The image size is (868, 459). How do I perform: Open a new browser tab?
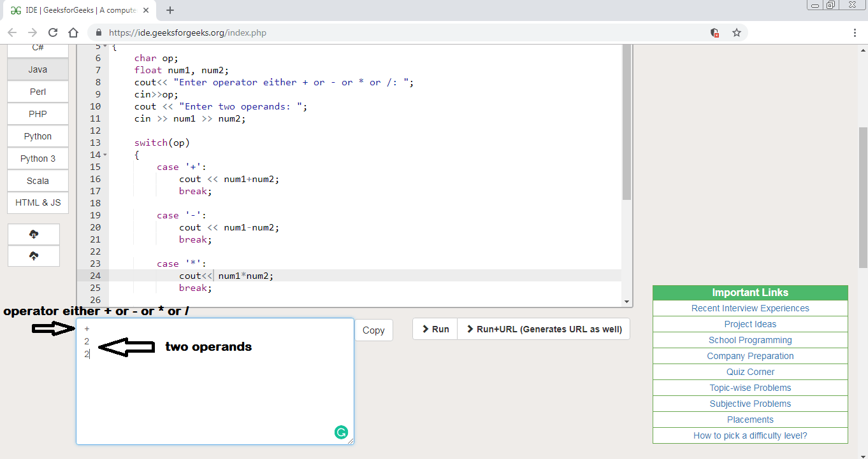[170, 10]
